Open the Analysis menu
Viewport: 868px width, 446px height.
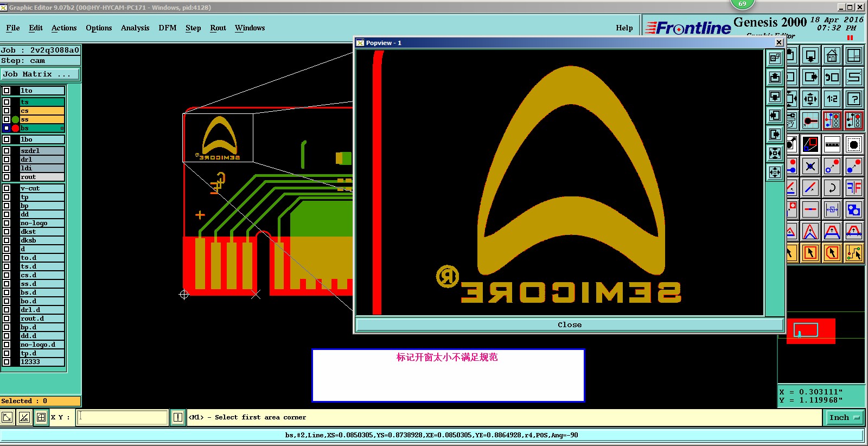click(x=135, y=28)
